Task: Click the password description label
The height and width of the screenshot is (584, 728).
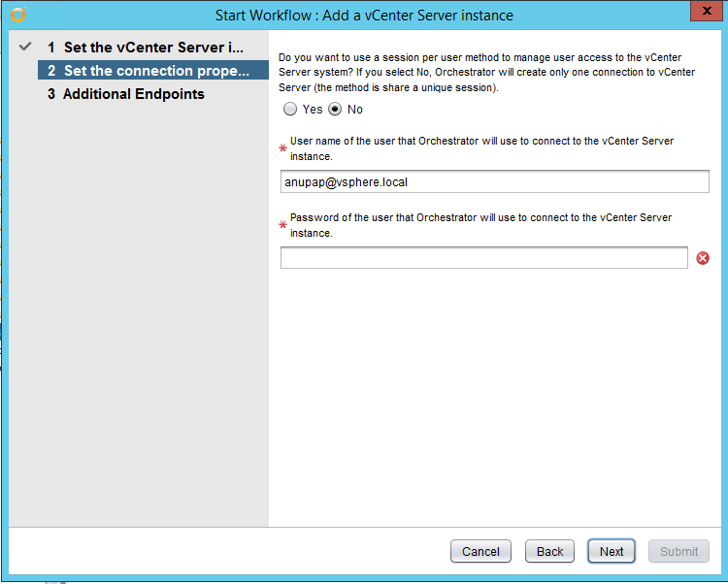Action: 480,225
